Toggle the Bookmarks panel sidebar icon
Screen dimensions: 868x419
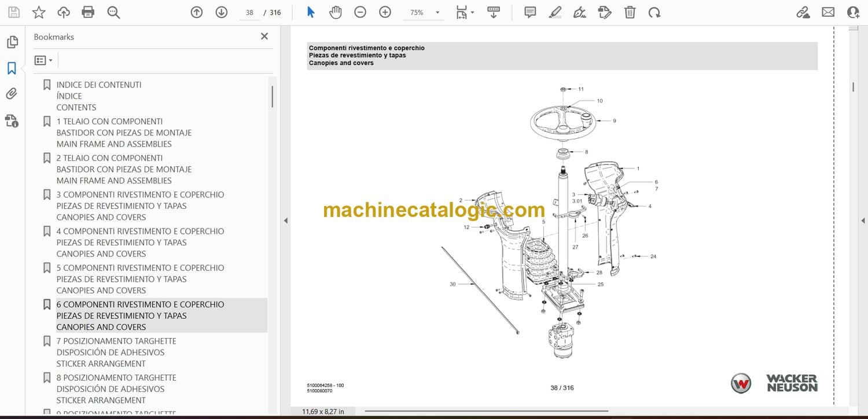click(12, 68)
